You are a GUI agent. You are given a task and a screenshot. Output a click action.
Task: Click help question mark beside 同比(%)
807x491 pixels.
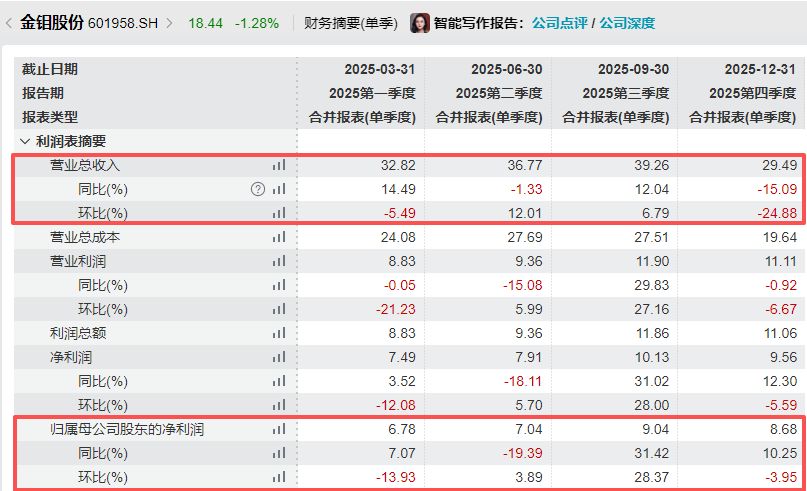pos(258,189)
